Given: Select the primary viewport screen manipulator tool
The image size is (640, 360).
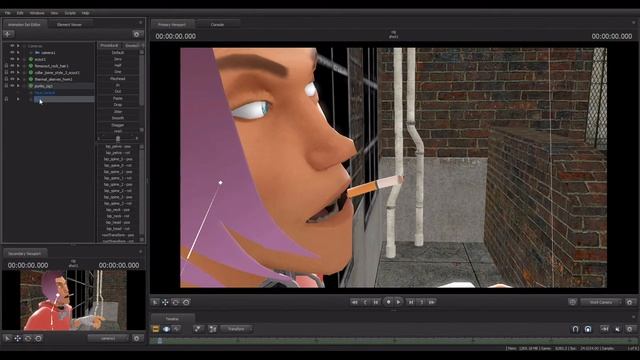Looking at the screenshot, I should (x=186, y=302).
